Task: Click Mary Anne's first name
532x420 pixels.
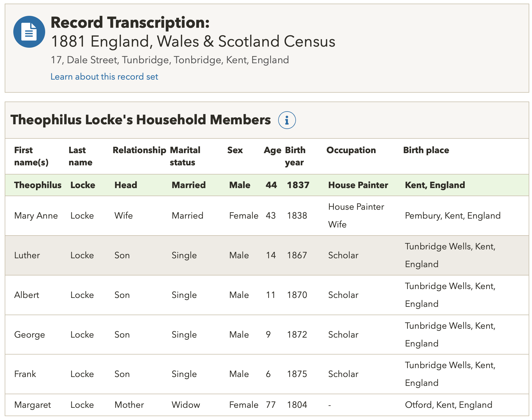Action: tap(36, 216)
